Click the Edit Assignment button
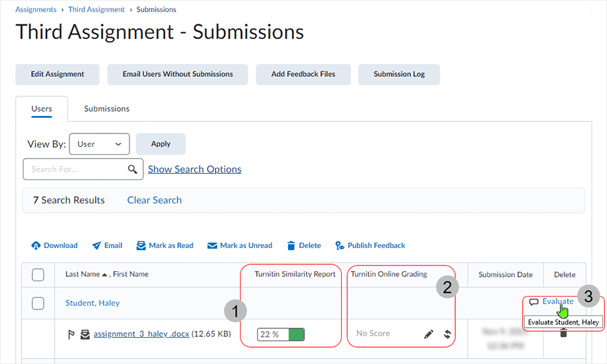Viewport: 607px width, 364px height. pyautogui.click(x=57, y=74)
